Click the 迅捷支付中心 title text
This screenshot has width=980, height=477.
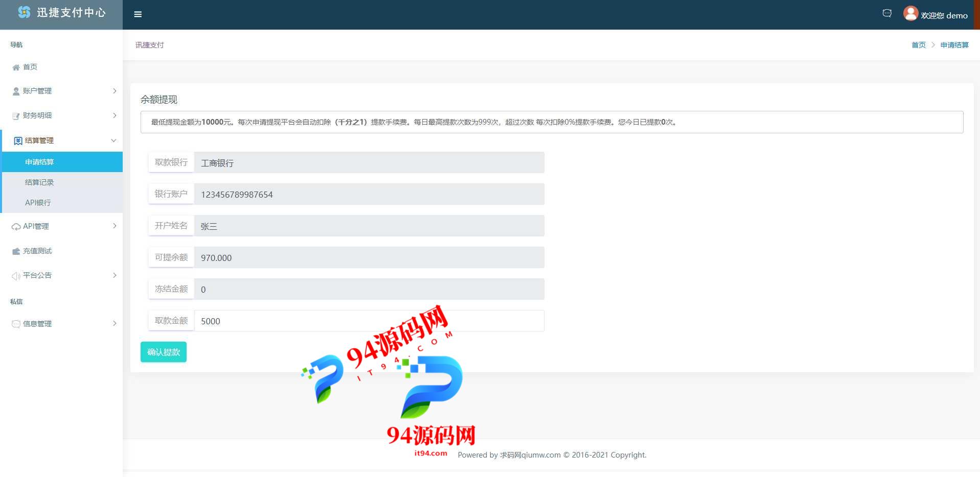click(71, 12)
